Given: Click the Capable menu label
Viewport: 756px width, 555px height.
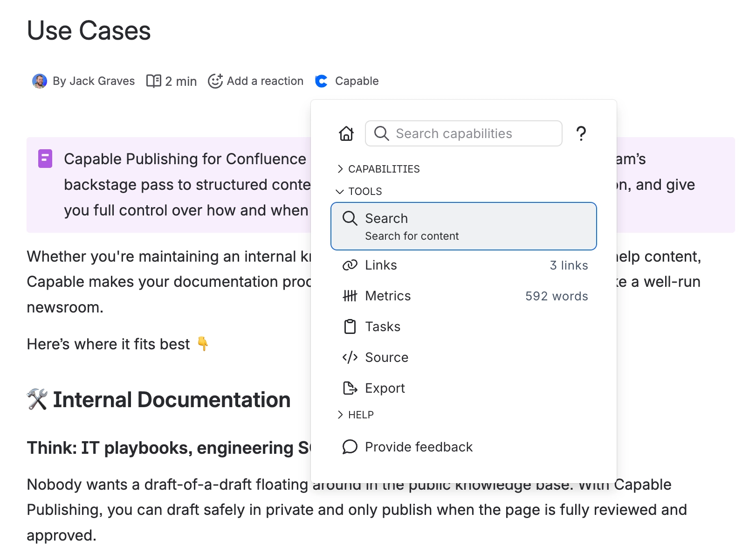Looking at the screenshot, I should pyautogui.click(x=356, y=81).
